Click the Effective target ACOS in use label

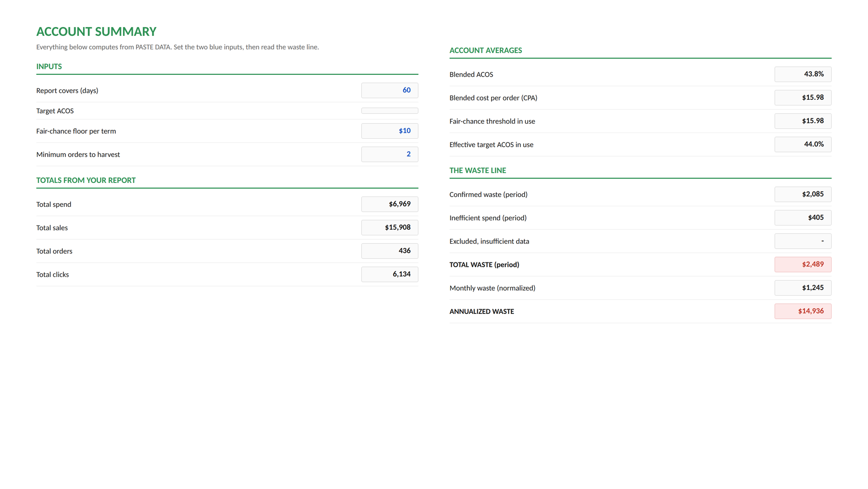point(491,144)
